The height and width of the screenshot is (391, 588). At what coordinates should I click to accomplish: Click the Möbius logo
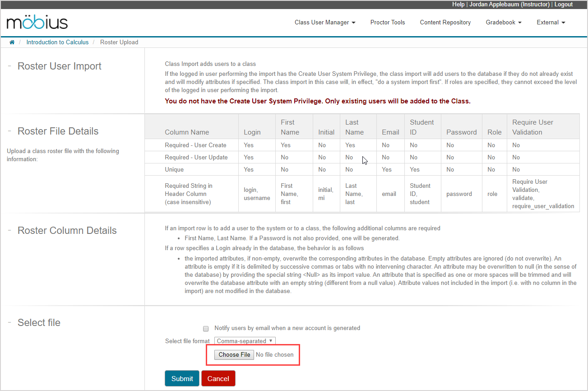[x=37, y=22]
